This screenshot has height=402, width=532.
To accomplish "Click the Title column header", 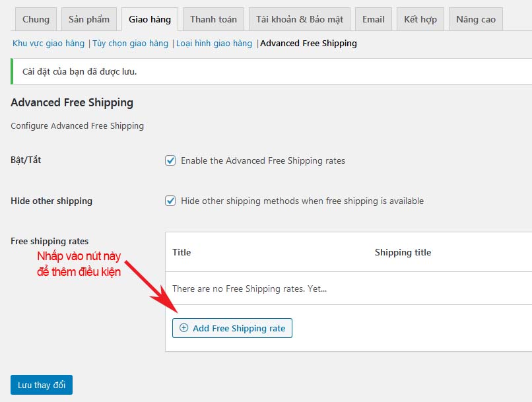I will [182, 252].
